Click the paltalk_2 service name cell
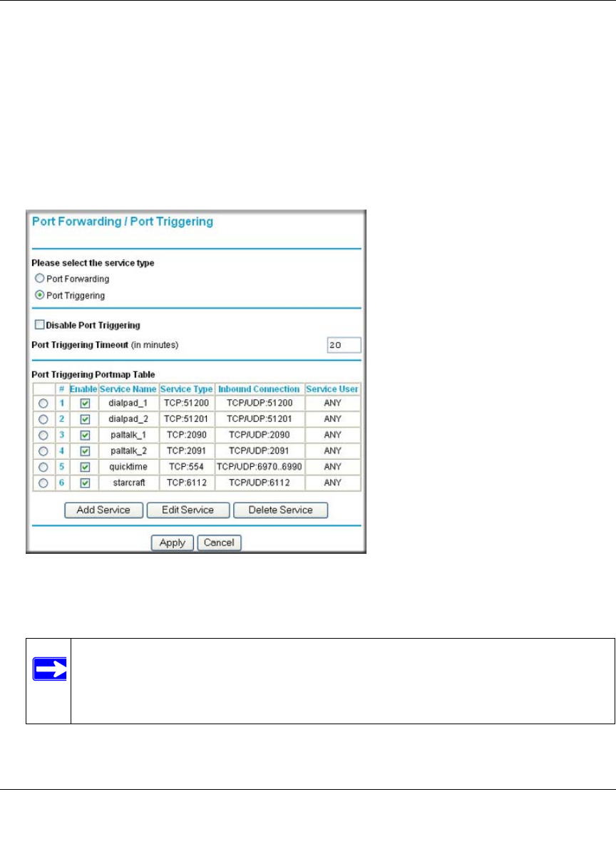The image size is (616, 844). 128,451
